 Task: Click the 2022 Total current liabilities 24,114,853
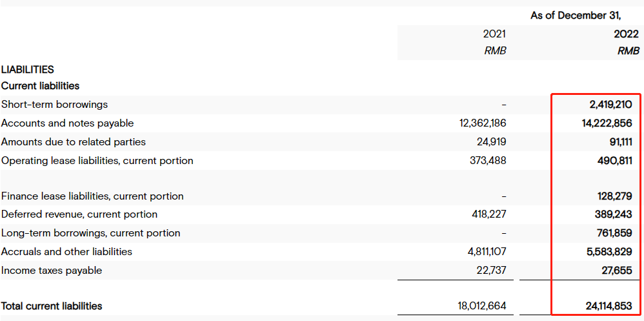(x=609, y=305)
